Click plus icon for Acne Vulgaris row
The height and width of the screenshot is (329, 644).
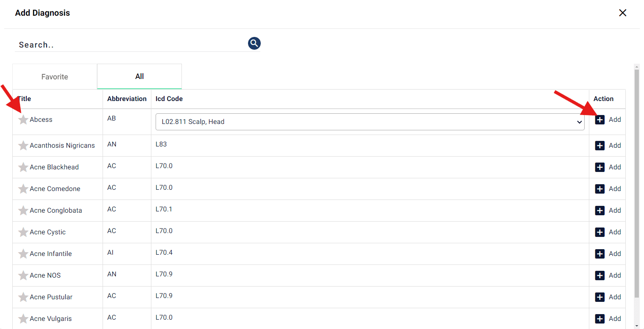[599, 319]
